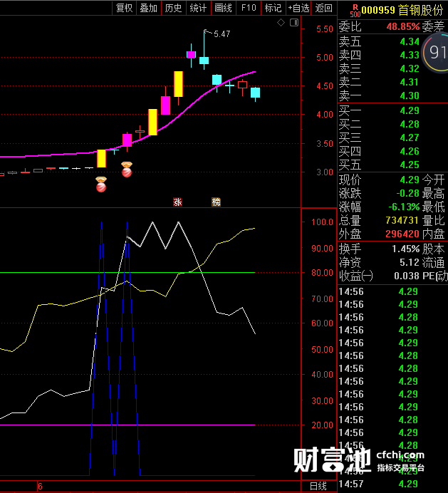Image resolution: width=448 pixels, height=493 pixels.
Task: Select the 画线 drawing tool
Action: (223, 8)
